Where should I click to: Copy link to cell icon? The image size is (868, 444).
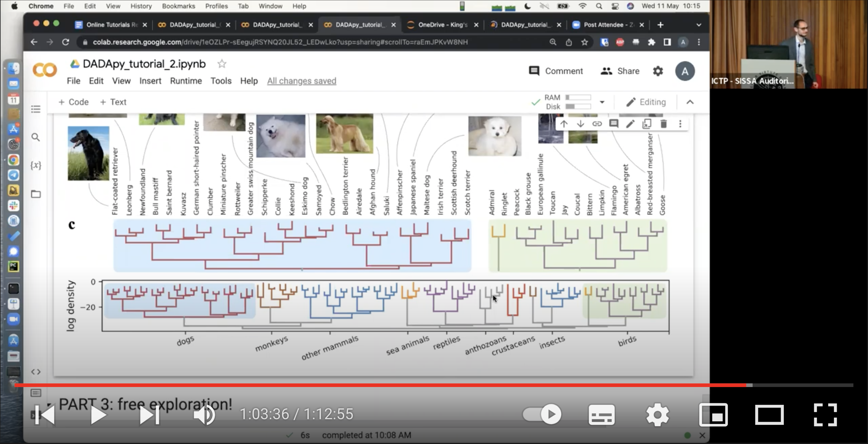[597, 124]
